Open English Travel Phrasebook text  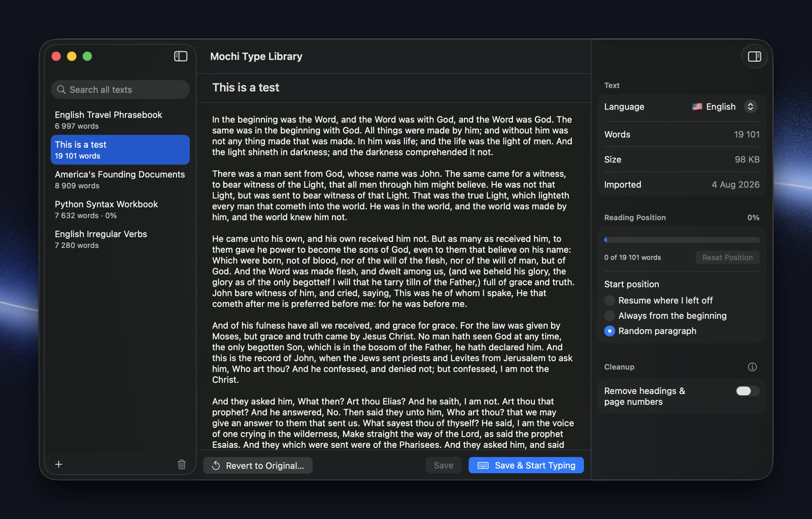[120, 120]
